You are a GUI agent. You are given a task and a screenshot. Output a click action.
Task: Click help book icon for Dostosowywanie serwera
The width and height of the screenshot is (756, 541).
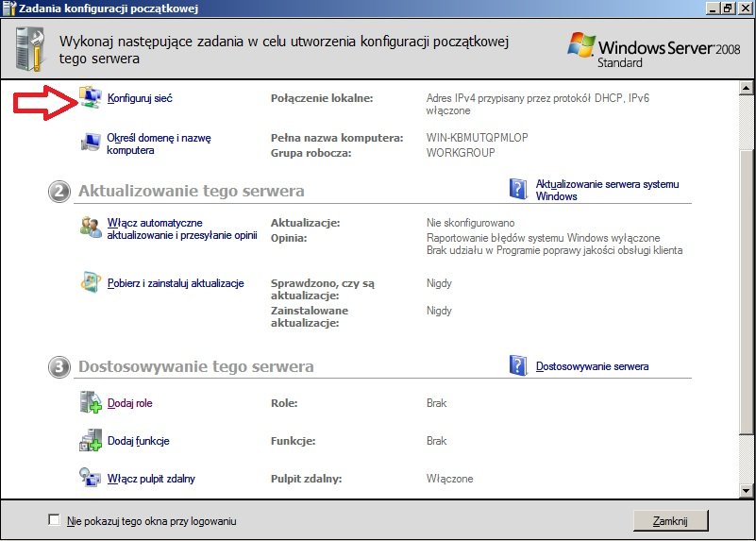tap(518, 365)
